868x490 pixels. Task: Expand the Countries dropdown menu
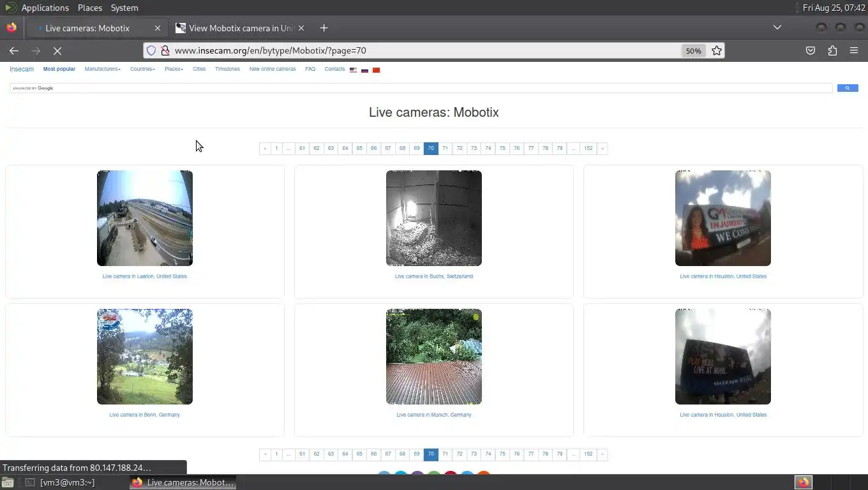(x=142, y=69)
